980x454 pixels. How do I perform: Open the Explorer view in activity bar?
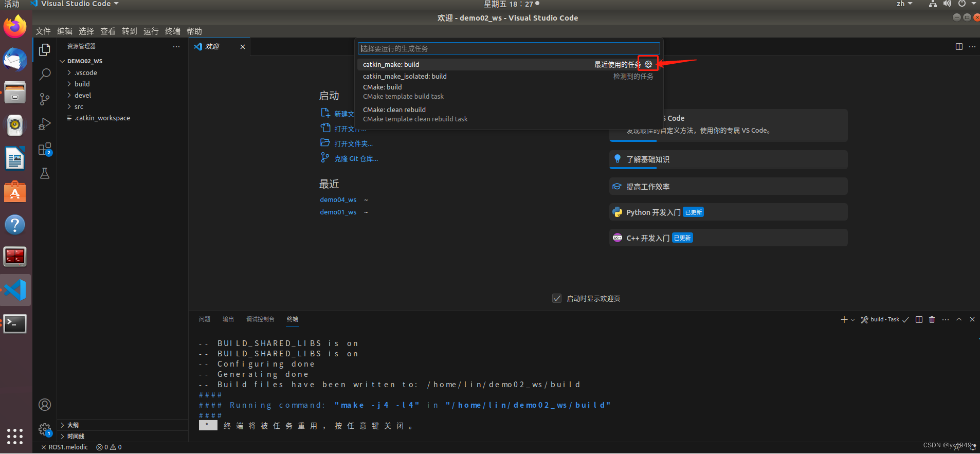45,50
